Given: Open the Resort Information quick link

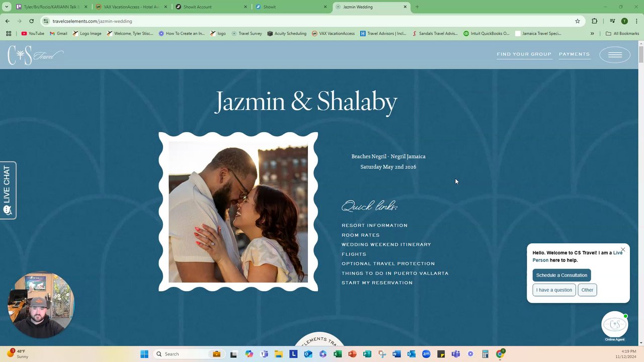Looking at the screenshot, I should click(374, 225).
